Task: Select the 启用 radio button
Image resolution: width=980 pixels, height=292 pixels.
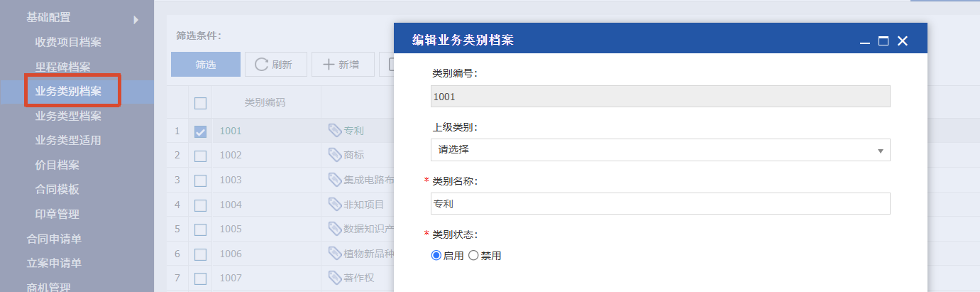Action: (x=436, y=256)
